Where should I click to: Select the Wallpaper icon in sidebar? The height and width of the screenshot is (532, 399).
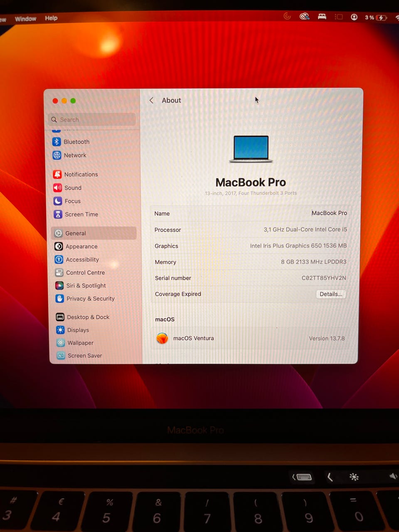click(61, 343)
